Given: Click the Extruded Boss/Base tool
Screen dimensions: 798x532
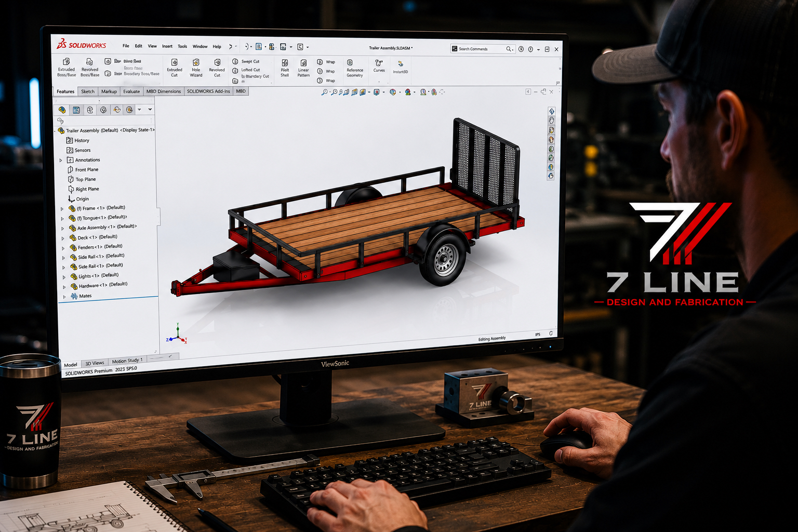Looking at the screenshot, I should point(66,68).
